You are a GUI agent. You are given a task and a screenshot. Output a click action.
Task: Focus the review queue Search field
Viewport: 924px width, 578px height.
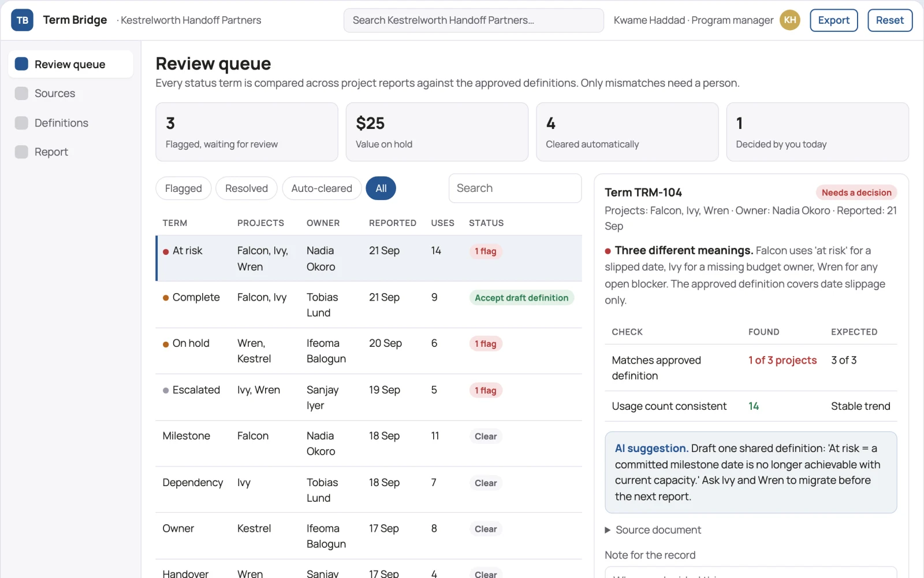click(515, 188)
